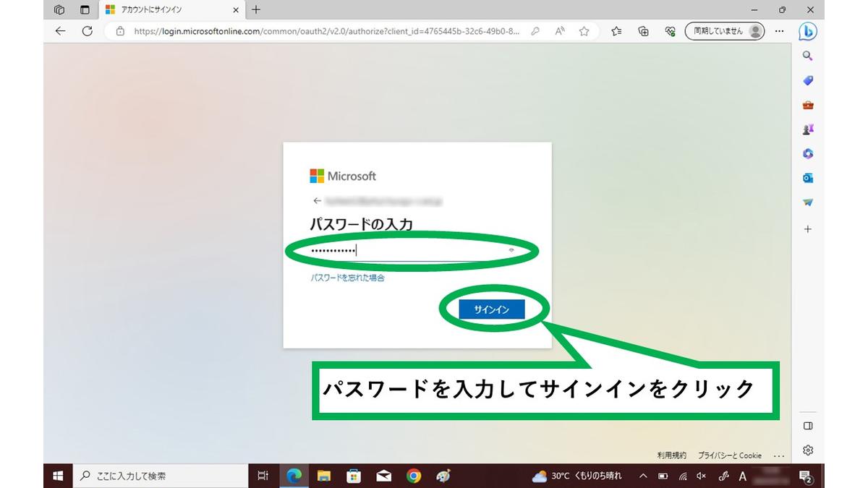Image resolution: width=868 pixels, height=488 pixels.
Task: Open the Paint app from taskbar
Action: pos(443,476)
